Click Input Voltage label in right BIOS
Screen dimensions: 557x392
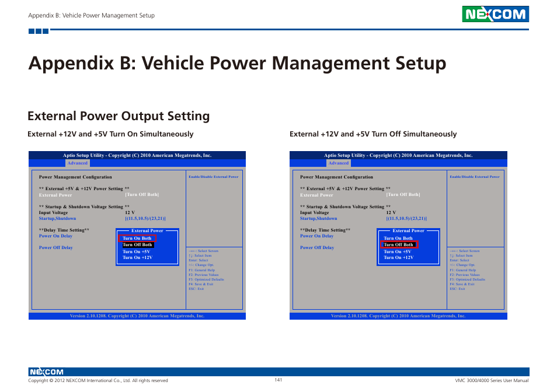pyautogui.click(x=314, y=212)
